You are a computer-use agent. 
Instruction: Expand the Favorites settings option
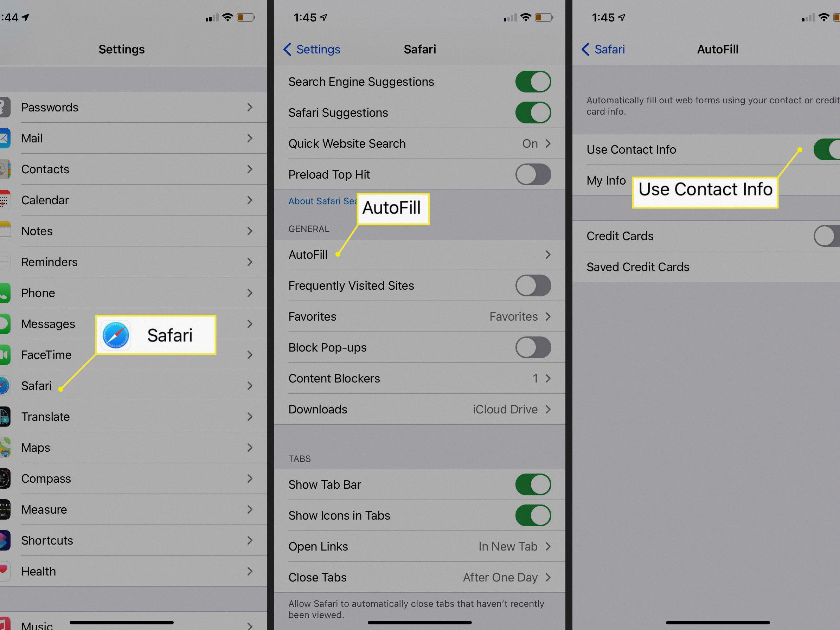click(x=420, y=316)
